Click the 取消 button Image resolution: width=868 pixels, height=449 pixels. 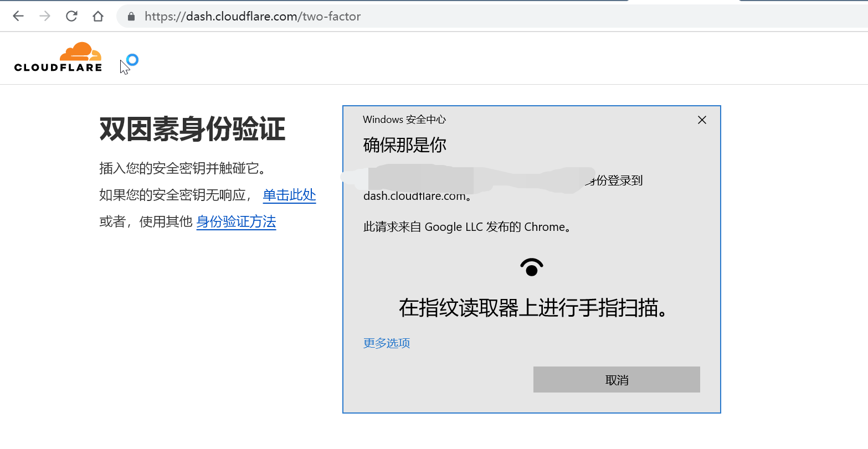click(617, 380)
